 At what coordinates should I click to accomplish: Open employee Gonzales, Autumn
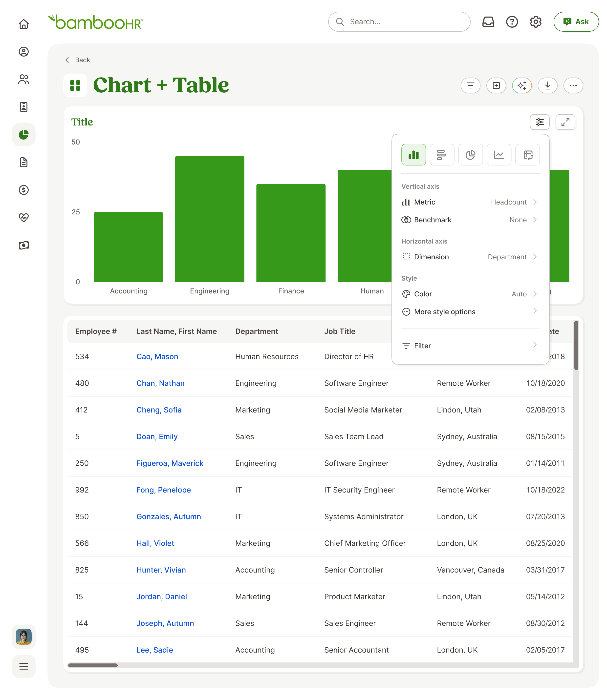point(169,516)
